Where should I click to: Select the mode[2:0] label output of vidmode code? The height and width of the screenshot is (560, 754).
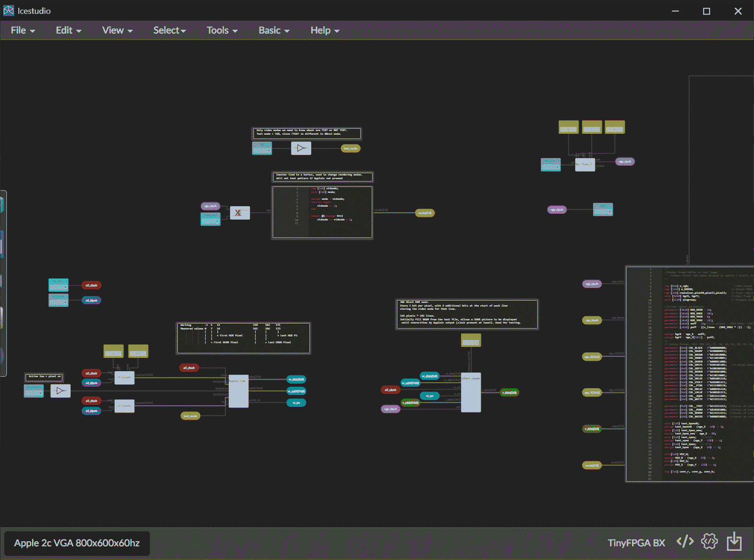point(425,213)
